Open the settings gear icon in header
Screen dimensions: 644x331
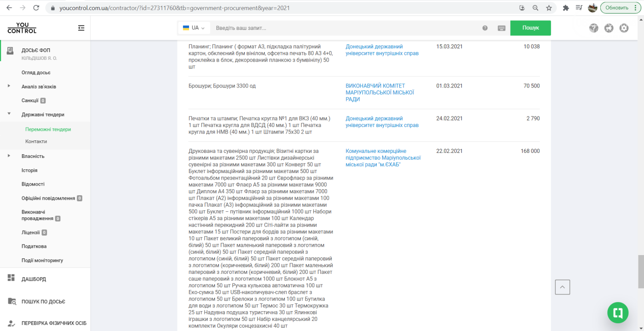coord(624,28)
